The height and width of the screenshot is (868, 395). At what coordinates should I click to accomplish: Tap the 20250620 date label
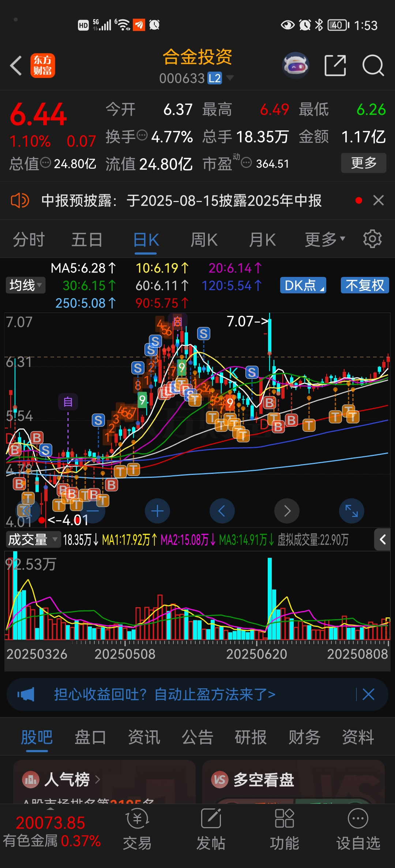tap(256, 654)
